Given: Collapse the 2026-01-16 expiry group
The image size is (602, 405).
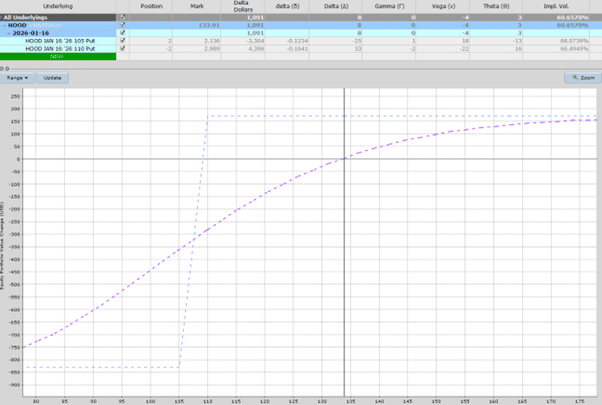Looking at the screenshot, I should click(x=10, y=33).
